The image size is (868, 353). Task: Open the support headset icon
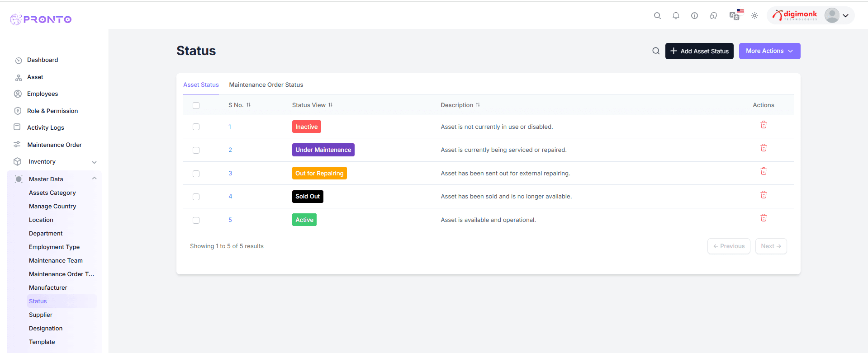click(x=713, y=15)
